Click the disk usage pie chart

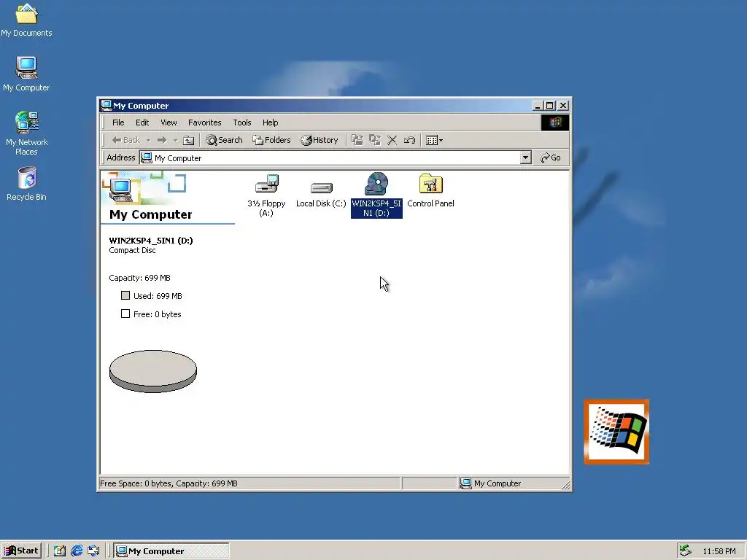[x=153, y=371]
